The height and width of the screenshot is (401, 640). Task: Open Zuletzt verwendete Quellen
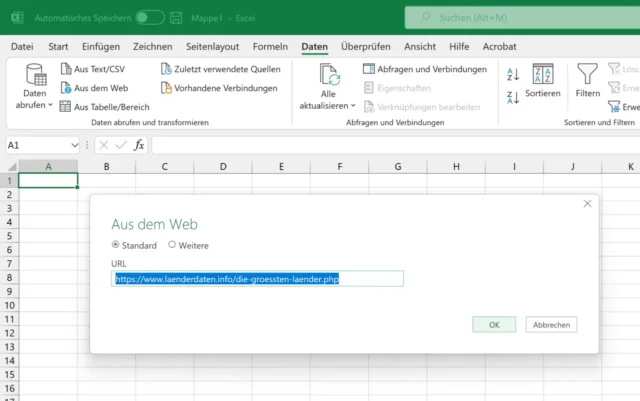167,69
